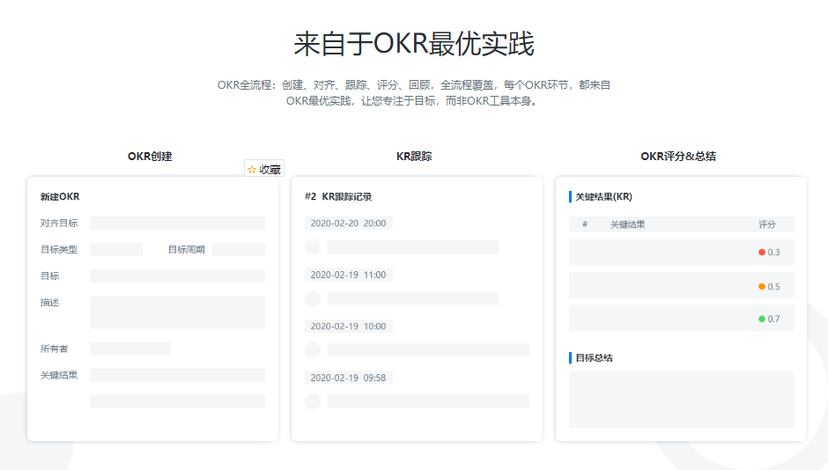Click the 评分 column header
Image resolution: width=828 pixels, height=470 pixels.
coord(767,224)
